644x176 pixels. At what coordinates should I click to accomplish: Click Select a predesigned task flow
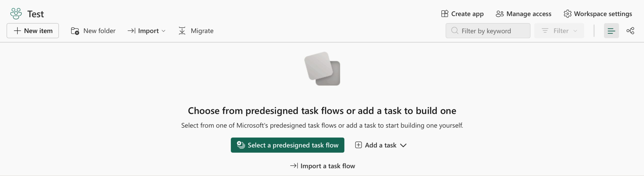(x=287, y=145)
